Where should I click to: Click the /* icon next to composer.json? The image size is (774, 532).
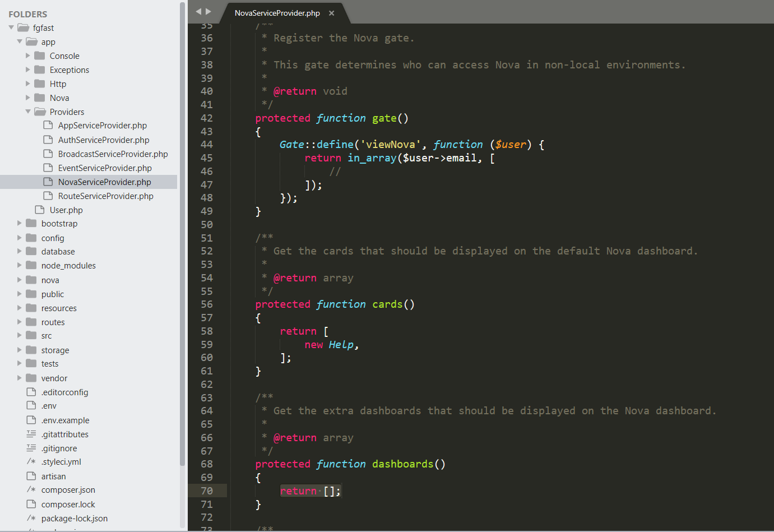point(32,490)
